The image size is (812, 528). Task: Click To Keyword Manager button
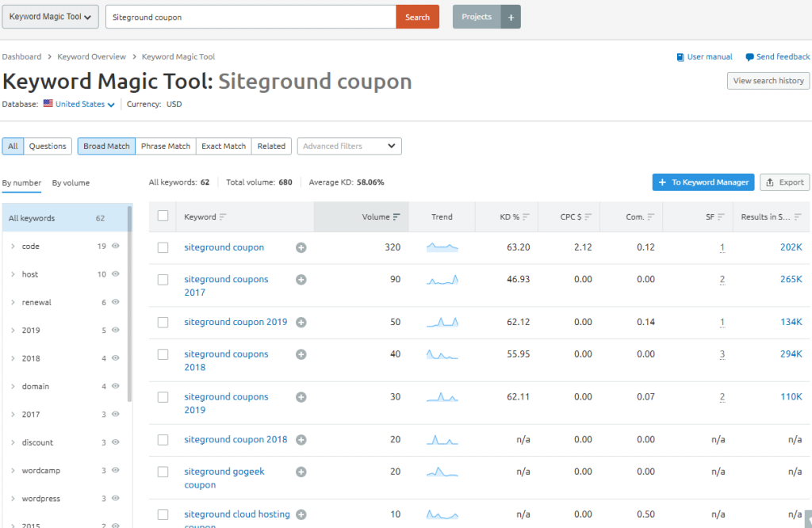(x=703, y=182)
